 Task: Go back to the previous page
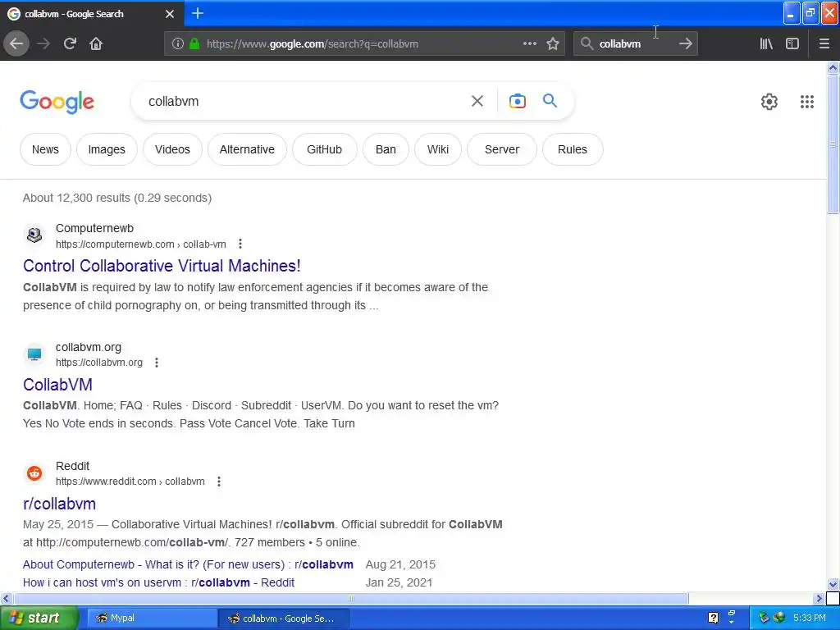click(x=16, y=43)
